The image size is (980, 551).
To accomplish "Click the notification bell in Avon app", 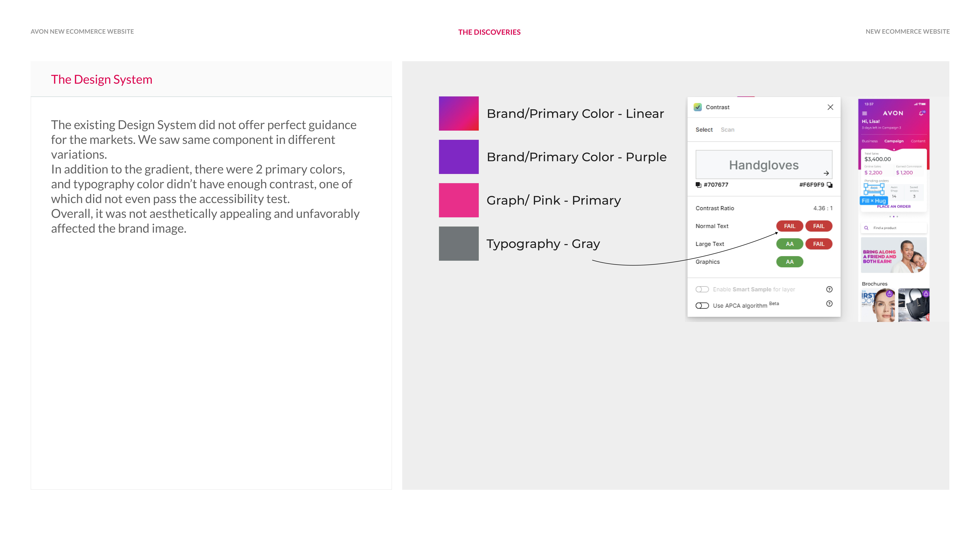I will 921,113.
